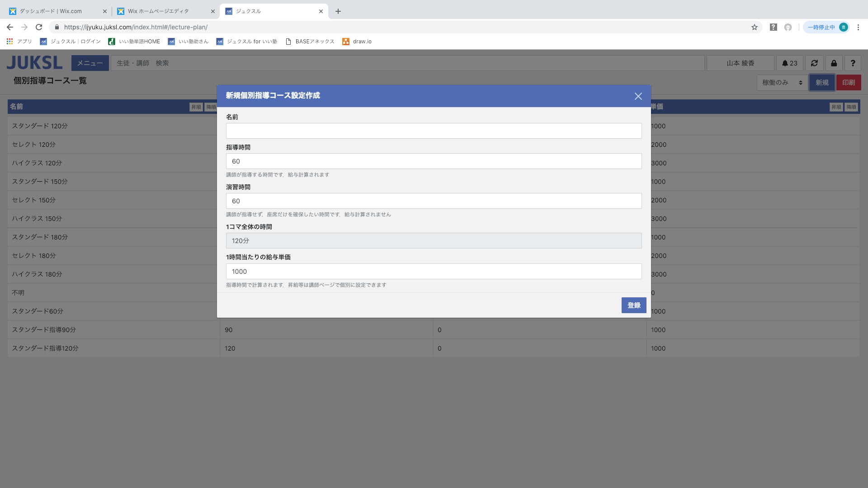Click the 一時停止中 profile button

[x=827, y=27]
